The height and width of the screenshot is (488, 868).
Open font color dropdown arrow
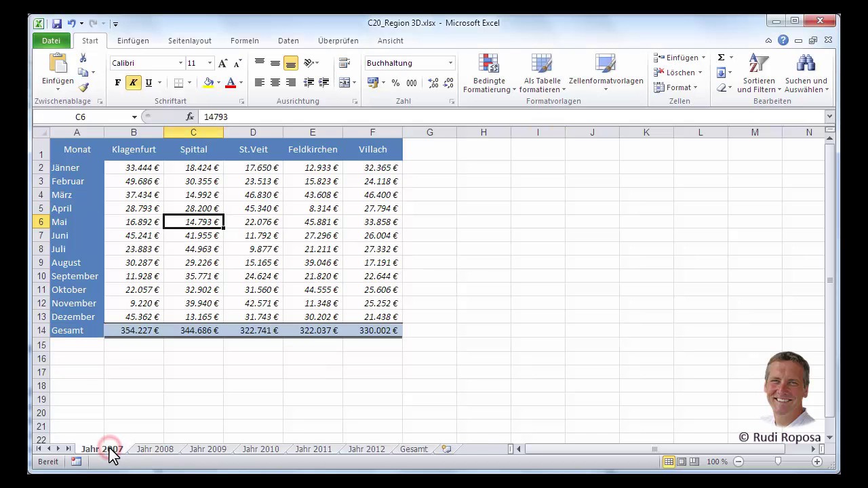coord(241,83)
